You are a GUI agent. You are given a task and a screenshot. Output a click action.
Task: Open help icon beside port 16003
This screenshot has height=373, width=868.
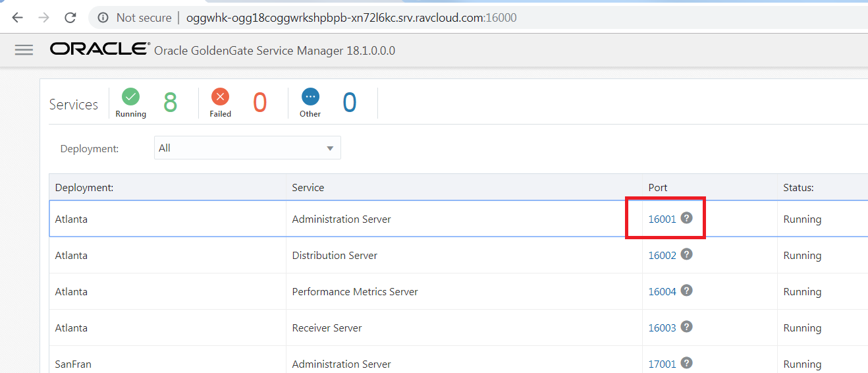687,326
